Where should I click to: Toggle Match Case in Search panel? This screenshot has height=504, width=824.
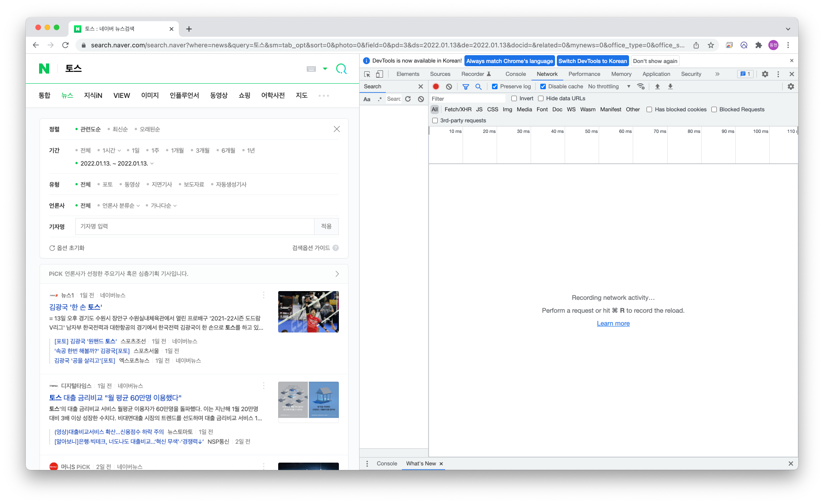point(367,99)
